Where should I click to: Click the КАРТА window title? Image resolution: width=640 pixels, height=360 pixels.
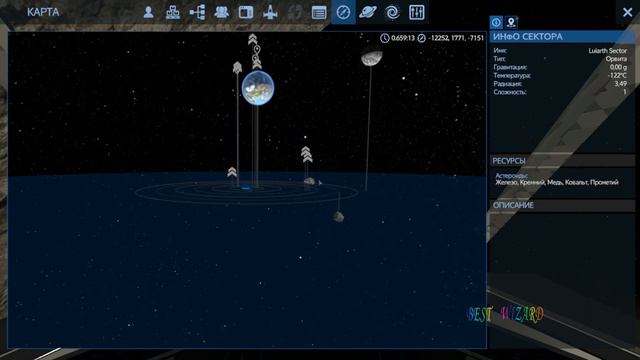click(x=43, y=12)
